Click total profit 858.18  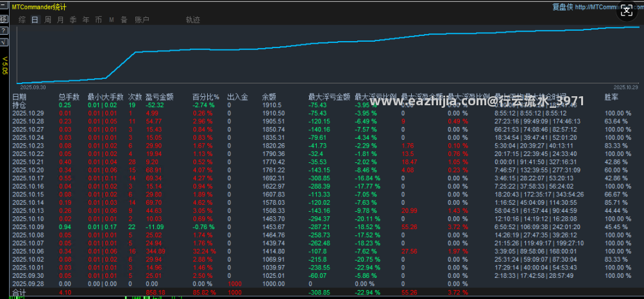coord(155,293)
